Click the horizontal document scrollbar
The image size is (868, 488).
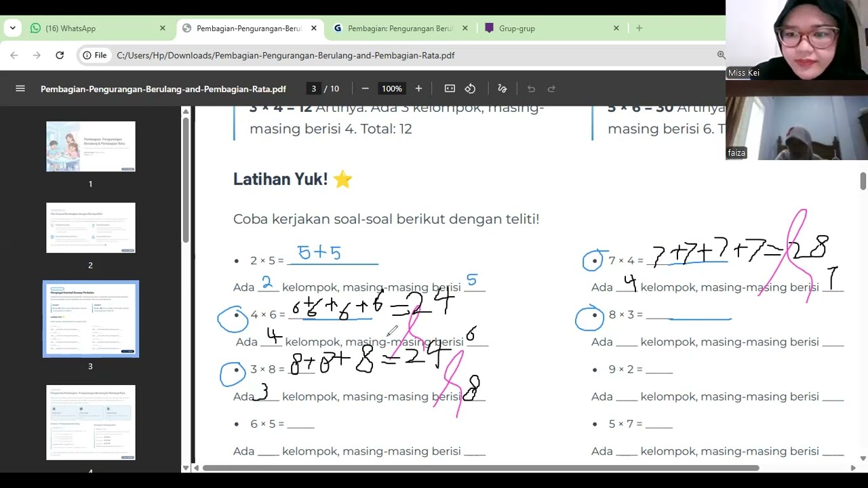[x=481, y=468]
